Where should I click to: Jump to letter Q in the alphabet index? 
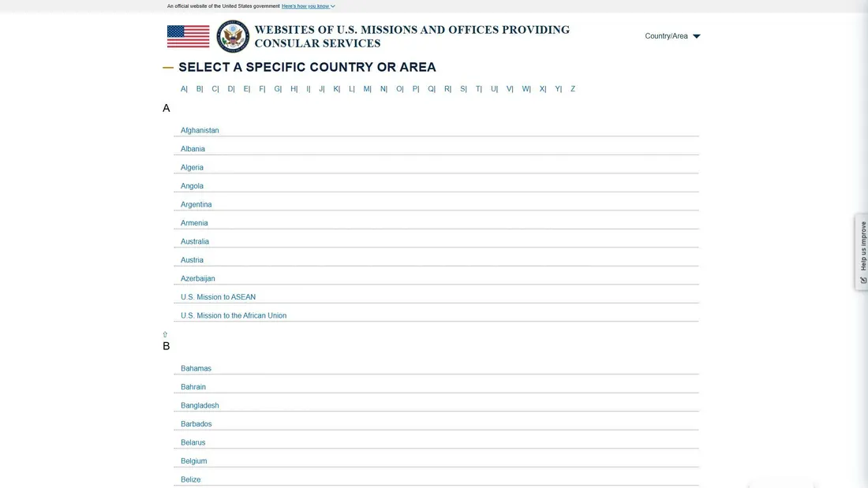[431, 88]
